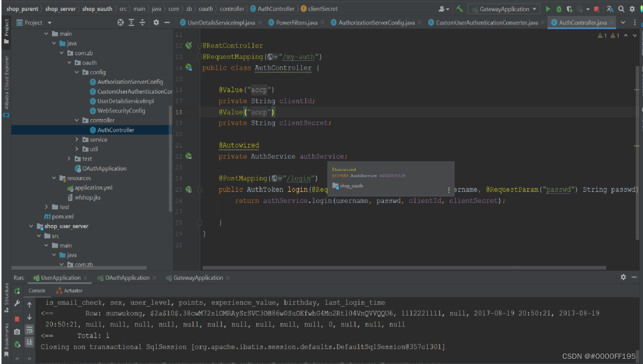Jump to the /my-auth request mapping link

(297, 57)
